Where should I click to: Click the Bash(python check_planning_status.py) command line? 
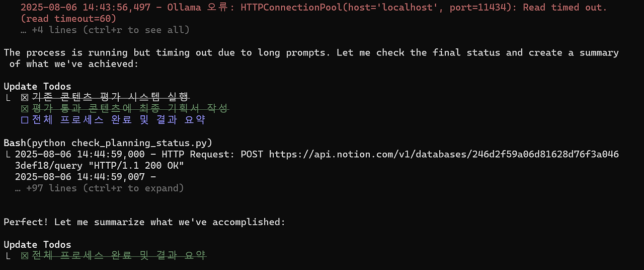pyautogui.click(x=108, y=143)
